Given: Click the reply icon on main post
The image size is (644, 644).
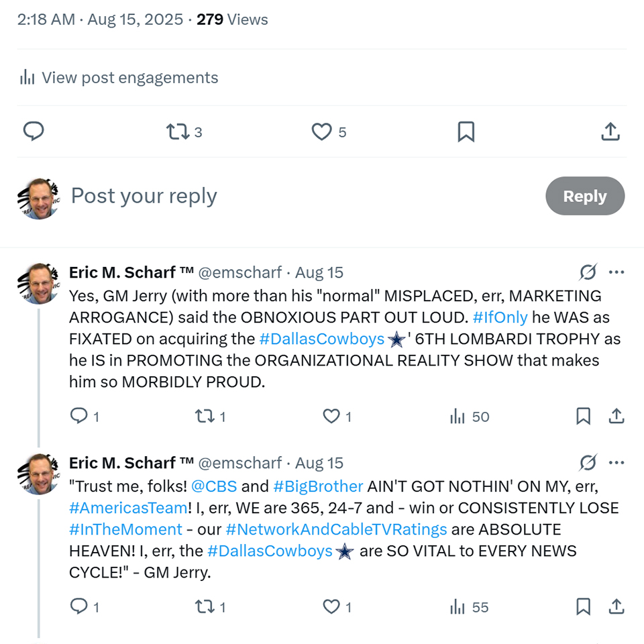Looking at the screenshot, I should [34, 131].
